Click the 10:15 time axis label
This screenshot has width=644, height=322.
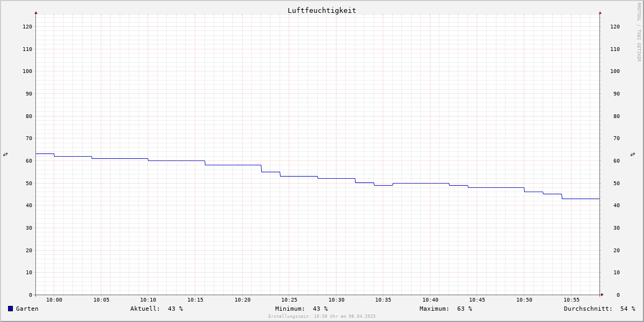tap(195, 300)
